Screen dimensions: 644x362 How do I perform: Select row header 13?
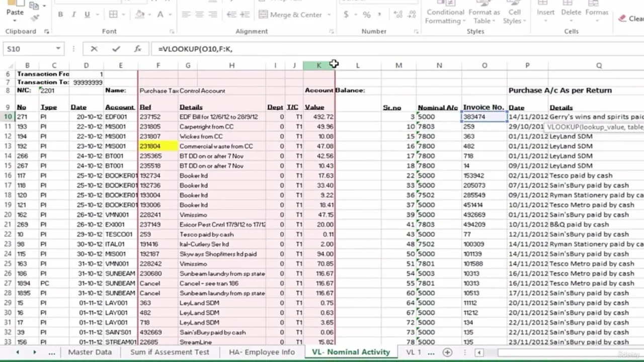point(8,146)
